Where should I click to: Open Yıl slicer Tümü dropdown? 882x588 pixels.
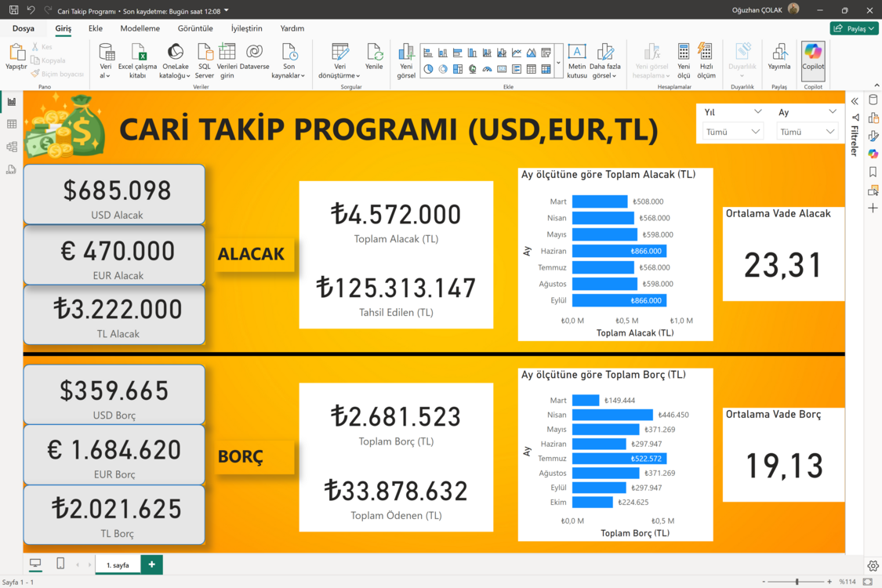[x=733, y=132]
